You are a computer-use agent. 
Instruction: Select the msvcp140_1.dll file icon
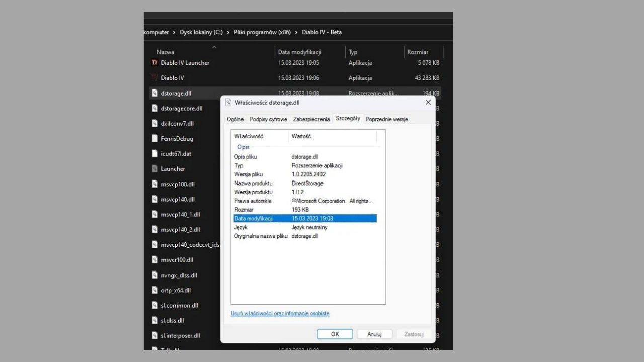155,214
